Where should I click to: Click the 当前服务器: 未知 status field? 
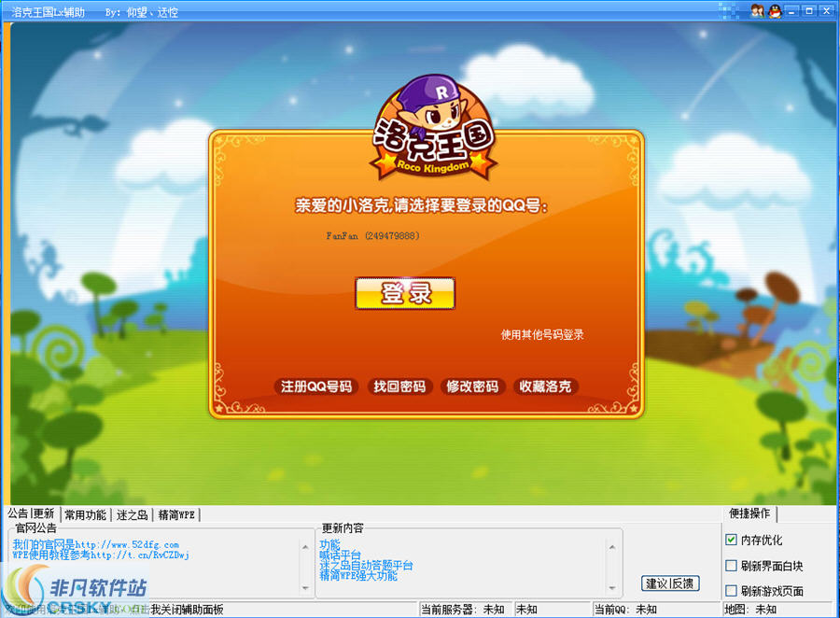coord(464,610)
